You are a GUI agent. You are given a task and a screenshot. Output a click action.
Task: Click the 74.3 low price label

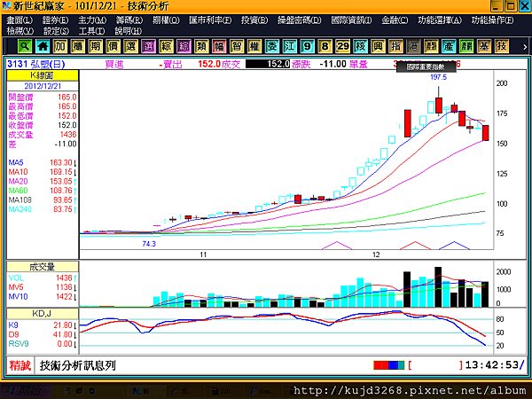pyautogui.click(x=149, y=244)
